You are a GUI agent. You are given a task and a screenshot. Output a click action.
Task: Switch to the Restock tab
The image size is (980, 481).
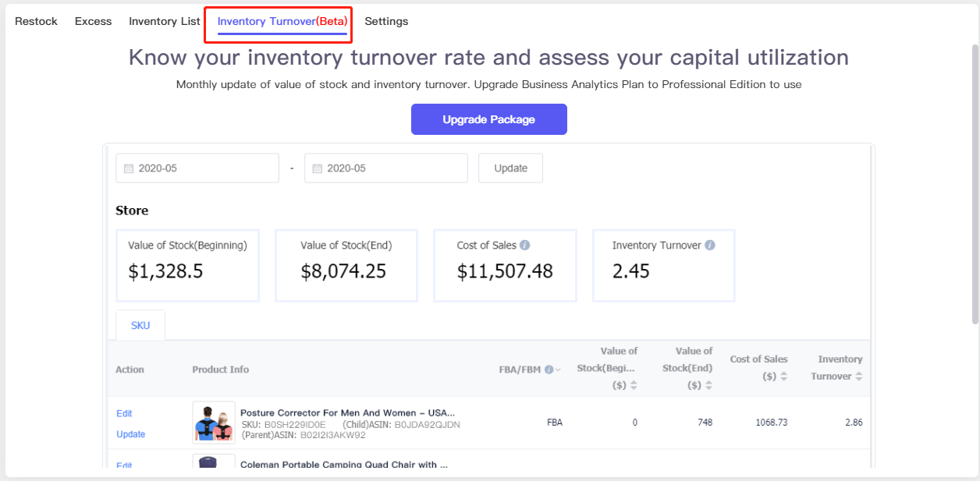coord(36,21)
